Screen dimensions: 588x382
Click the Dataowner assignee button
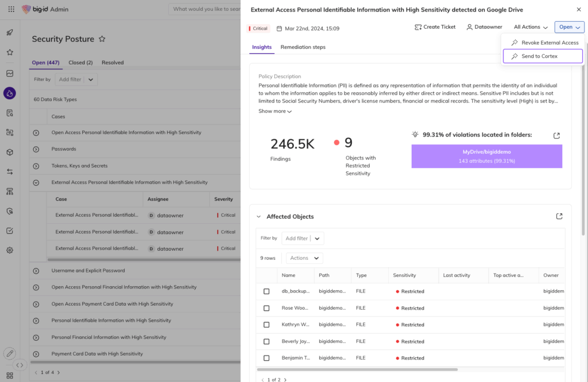click(484, 27)
